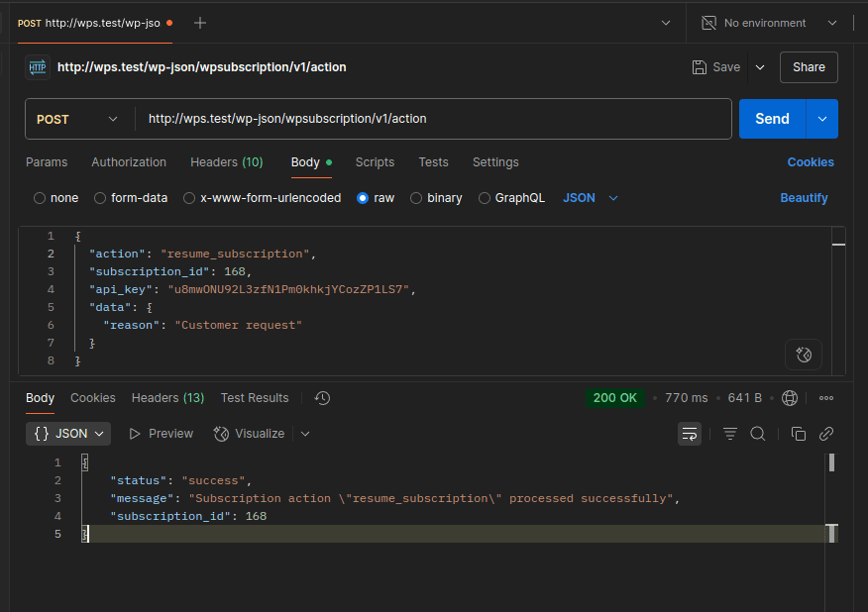Open the JSON raw body type dropdown

[x=591, y=198]
